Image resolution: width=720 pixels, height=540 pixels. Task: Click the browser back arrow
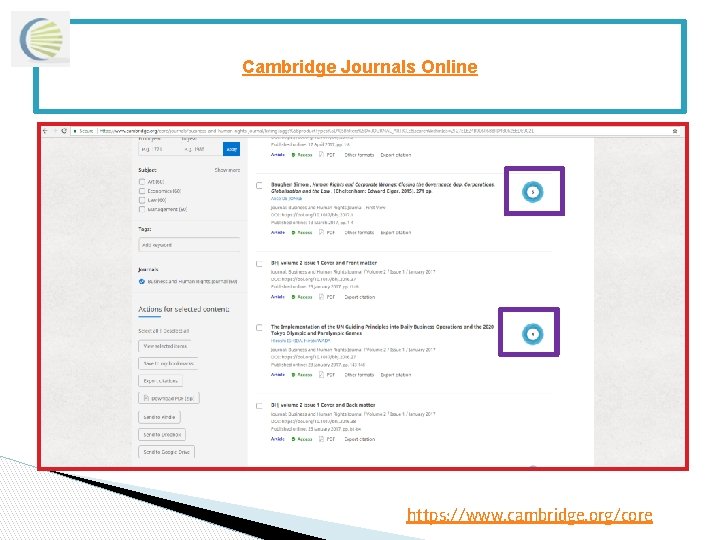click(45, 131)
